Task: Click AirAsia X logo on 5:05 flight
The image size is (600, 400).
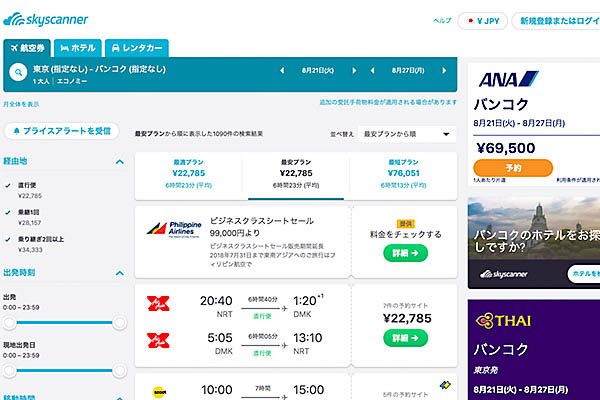Action: click(158, 341)
